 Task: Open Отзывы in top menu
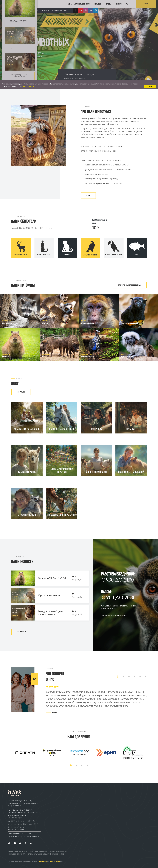(x=109, y=4)
